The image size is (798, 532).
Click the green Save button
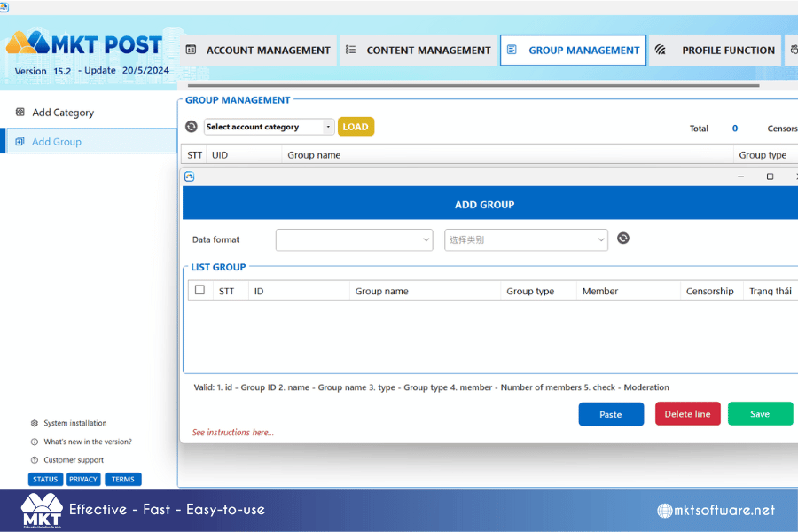tap(760, 414)
